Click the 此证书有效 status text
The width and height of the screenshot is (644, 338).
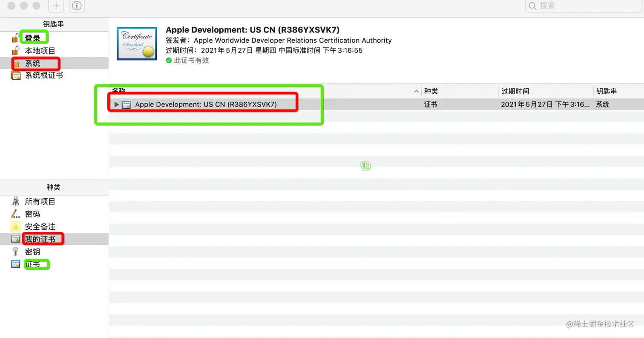pyautogui.click(x=191, y=61)
